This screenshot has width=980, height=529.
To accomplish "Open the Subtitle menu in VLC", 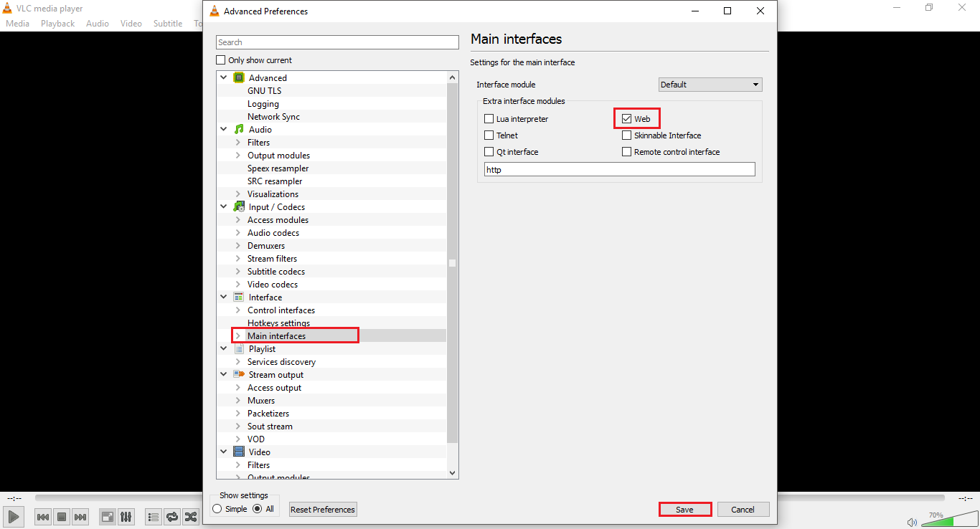I will tap(168, 24).
